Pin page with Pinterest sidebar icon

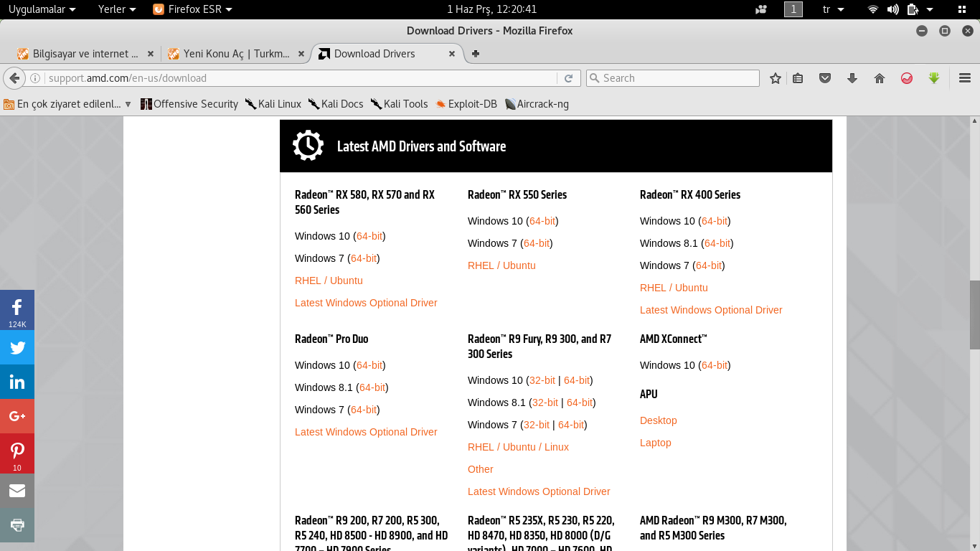17,453
